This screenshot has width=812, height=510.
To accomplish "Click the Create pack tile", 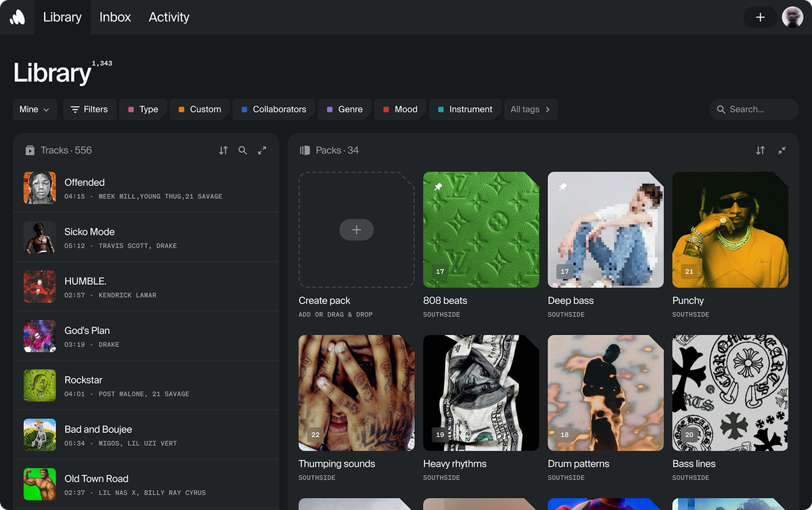I will pos(356,229).
